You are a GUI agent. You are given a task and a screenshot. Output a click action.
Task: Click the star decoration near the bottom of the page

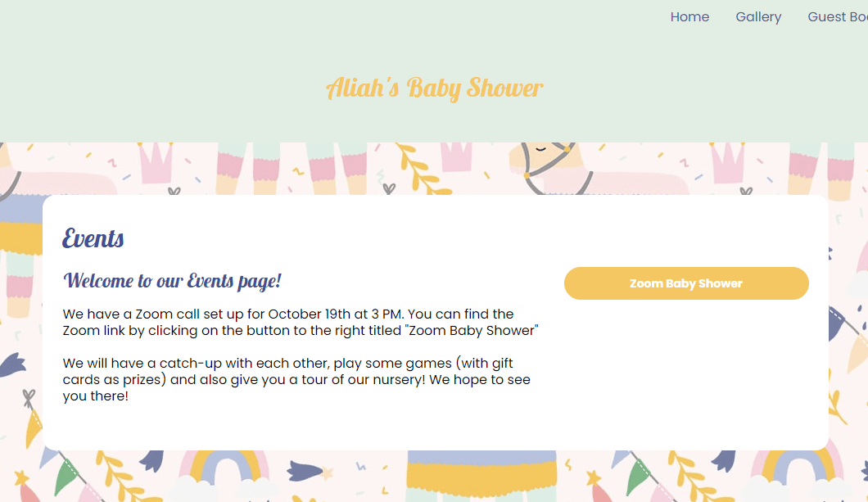(592, 479)
